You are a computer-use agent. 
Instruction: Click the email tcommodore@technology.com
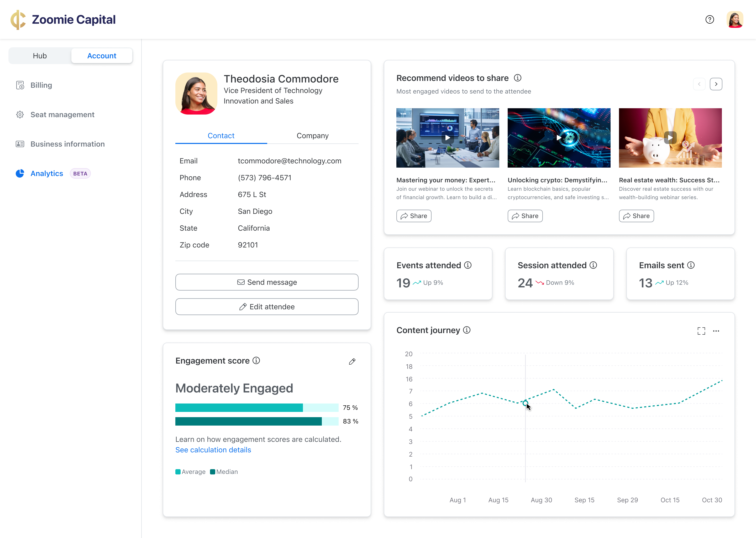[x=290, y=161]
